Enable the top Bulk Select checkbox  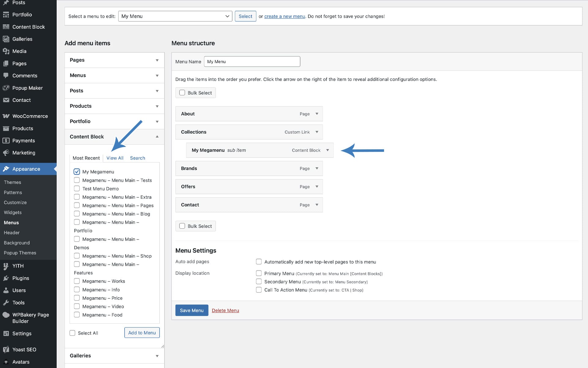pos(182,93)
